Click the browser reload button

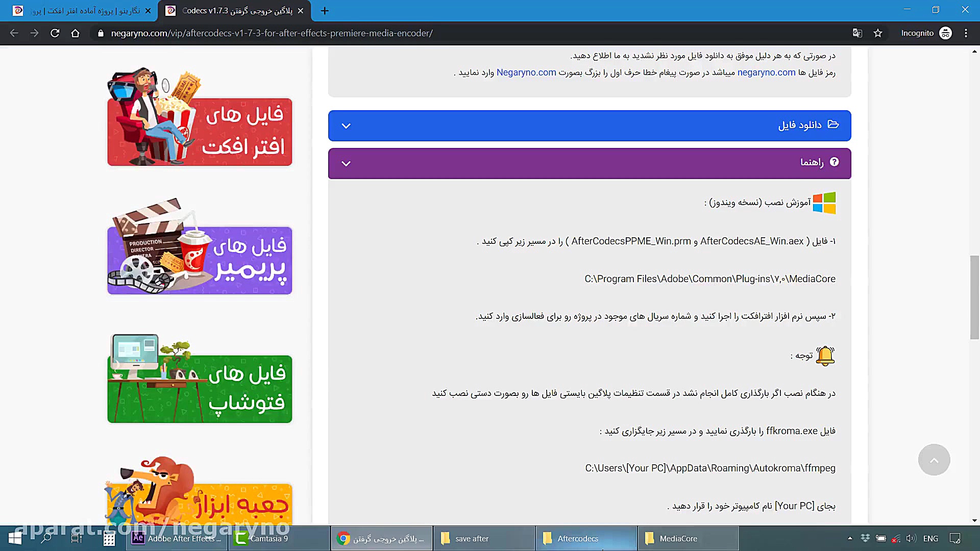click(x=55, y=33)
